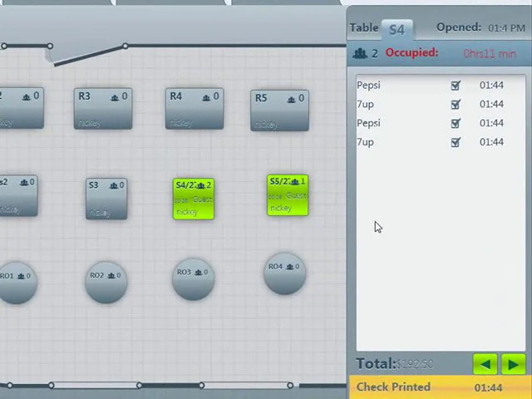Image resolution: width=532 pixels, height=399 pixels.
Task: Select table R4 on the floor plan
Action: click(195, 109)
